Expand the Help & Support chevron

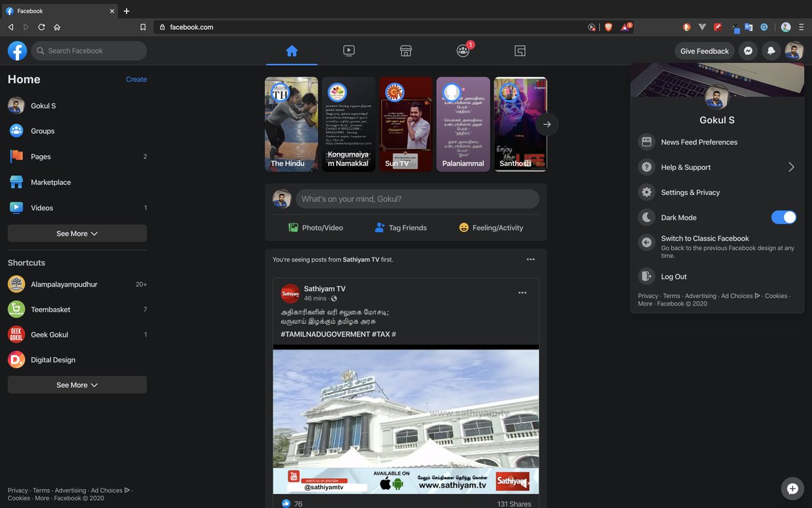[791, 167]
